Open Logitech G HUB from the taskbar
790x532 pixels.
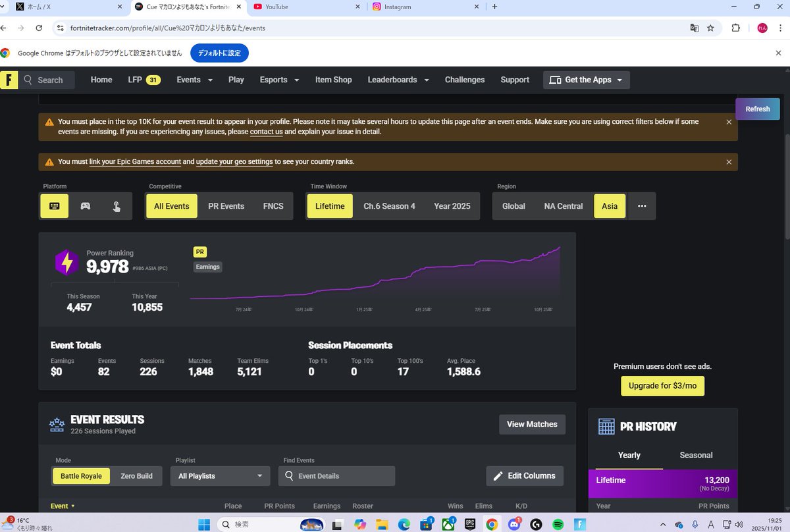(536, 524)
